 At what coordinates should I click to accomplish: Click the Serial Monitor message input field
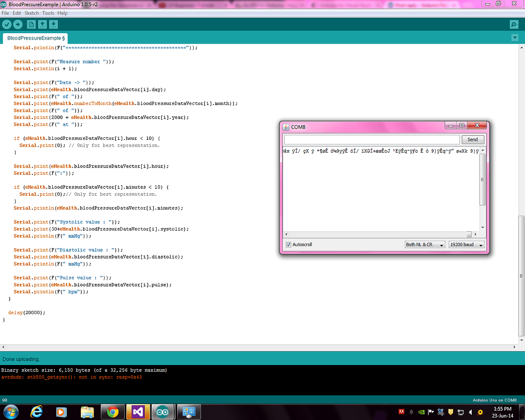372,139
